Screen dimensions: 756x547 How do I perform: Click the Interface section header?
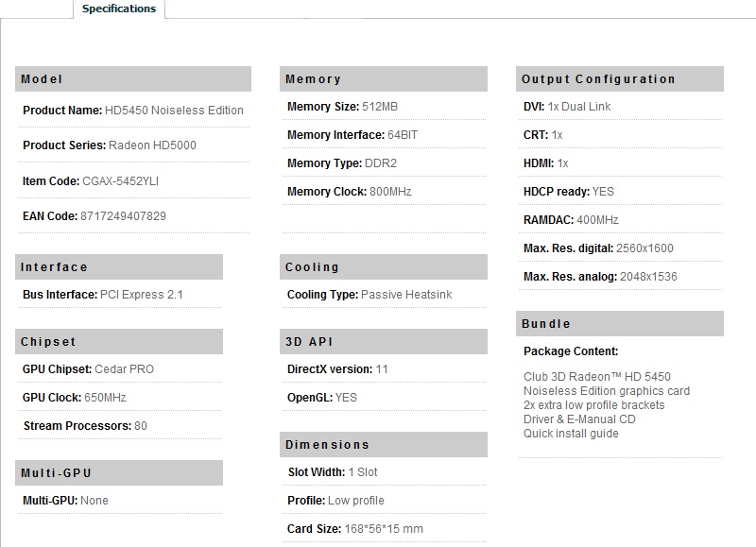coord(119,267)
